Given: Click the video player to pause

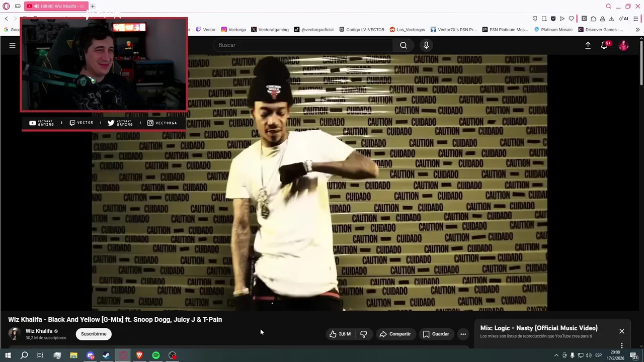Looking at the screenshot, I should tap(319, 183).
